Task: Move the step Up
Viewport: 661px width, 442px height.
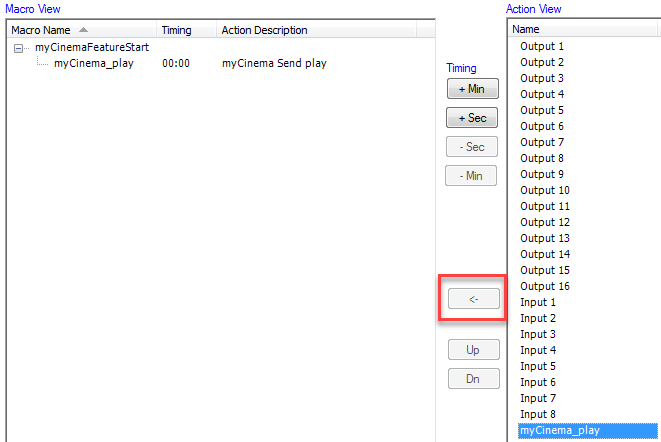Action: (474, 350)
